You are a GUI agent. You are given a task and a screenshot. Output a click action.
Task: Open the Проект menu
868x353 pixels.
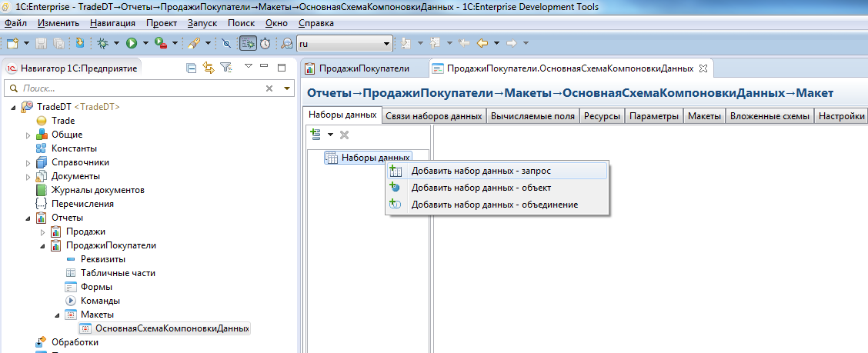(162, 23)
